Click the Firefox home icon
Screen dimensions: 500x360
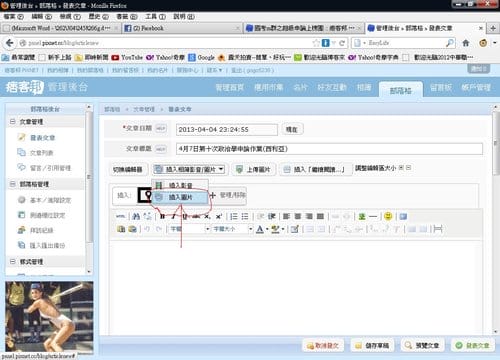tap(466, 43)
